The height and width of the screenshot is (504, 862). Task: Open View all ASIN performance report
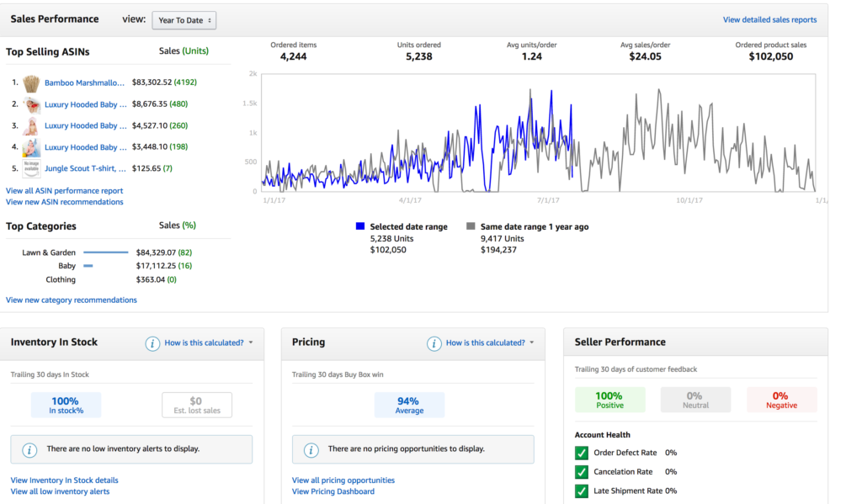64,191
